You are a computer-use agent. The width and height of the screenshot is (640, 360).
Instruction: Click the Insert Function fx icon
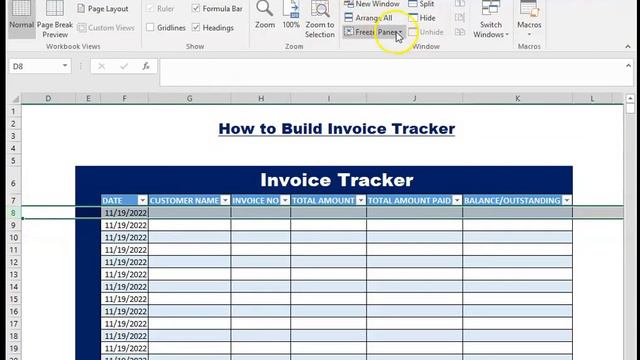(x=146, y=66)
